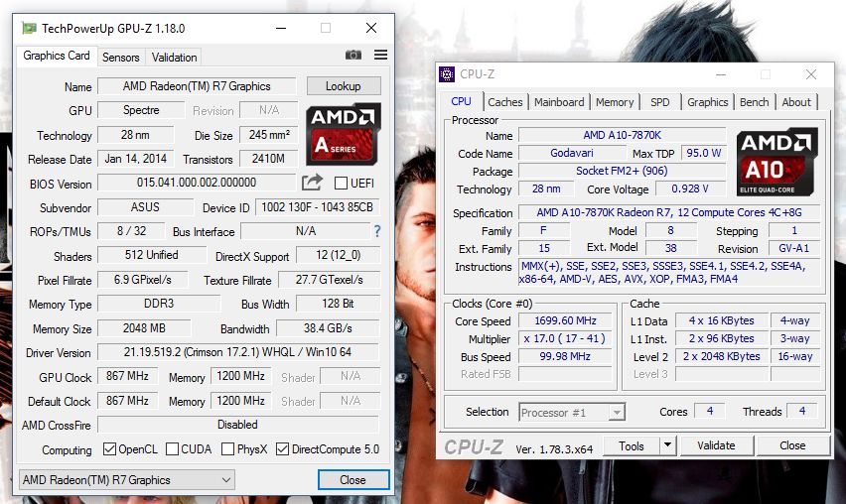
Task: Click the GPU value Spectre
Action: coord(141,110)
